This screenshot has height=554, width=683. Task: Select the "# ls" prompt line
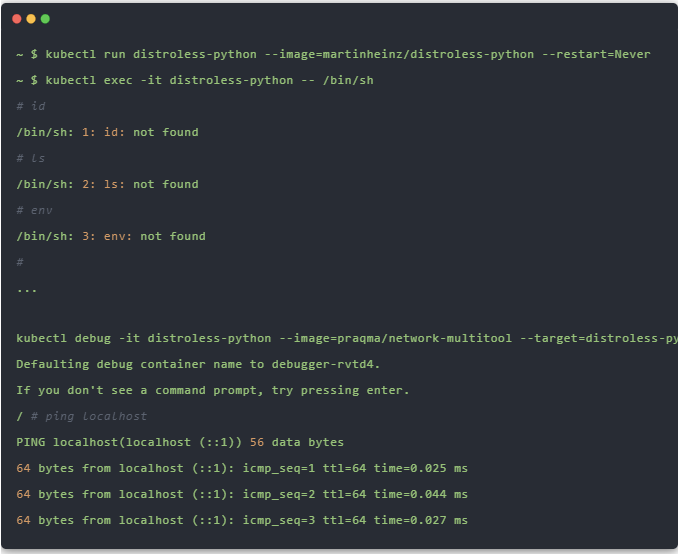pyautogui.click(x=31, y=158)
